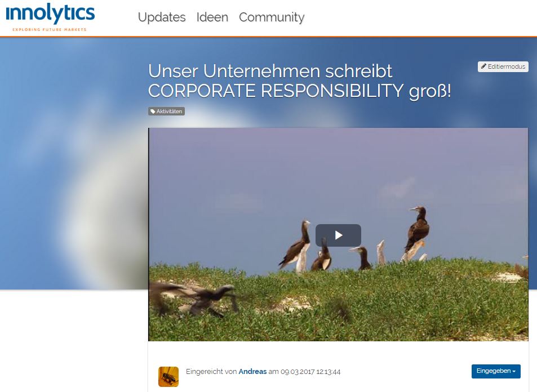Click the tag icon beside Aktivitäten
537x392 pixels.
153,112
